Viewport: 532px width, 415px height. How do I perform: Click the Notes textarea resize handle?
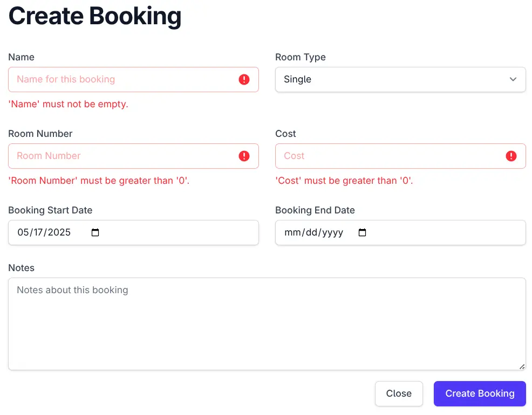point(522,367)
